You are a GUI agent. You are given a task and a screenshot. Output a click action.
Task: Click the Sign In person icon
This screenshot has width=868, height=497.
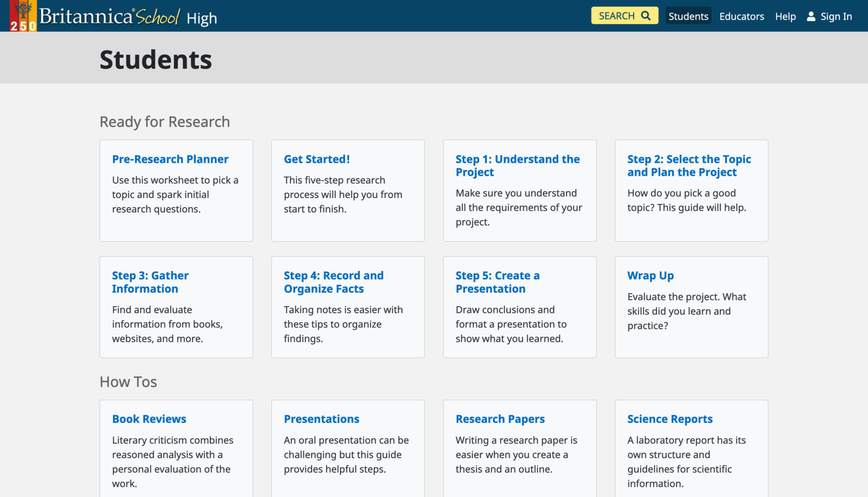tap(811, 16)
